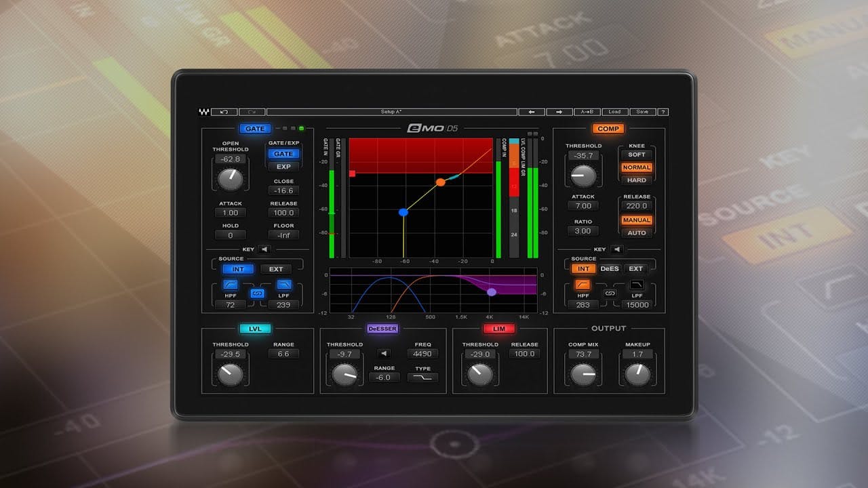Viewport: 868px width, 488px height.
Task: Click the LVL Range value 6.6
Action: click(283, 354)
